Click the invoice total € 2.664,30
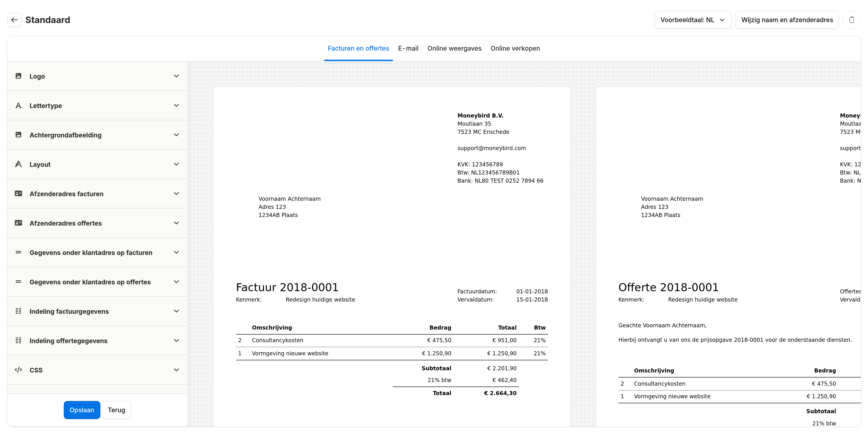 [x=500, y=393]
